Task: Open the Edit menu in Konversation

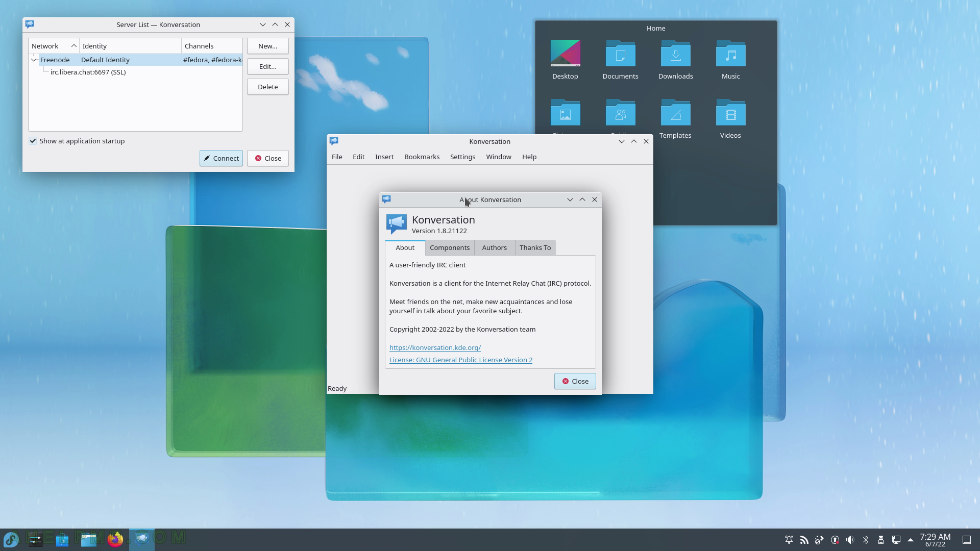Action: [x=358, y=157]
